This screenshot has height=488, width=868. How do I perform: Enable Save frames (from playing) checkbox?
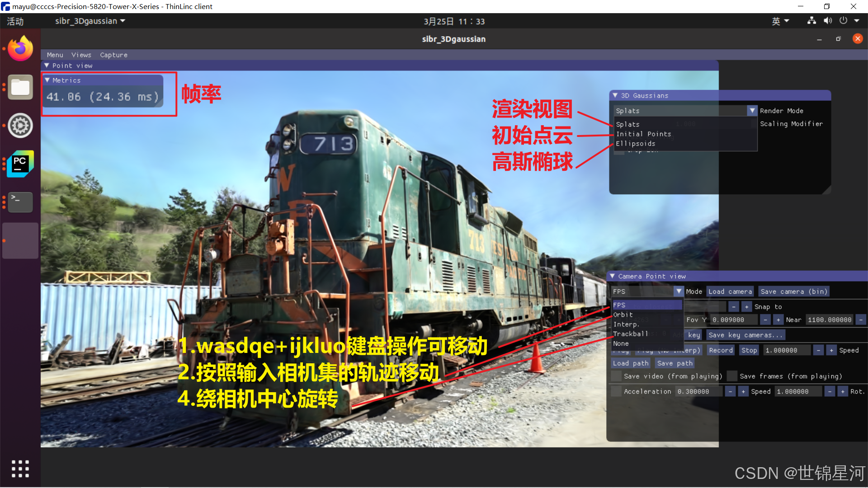(732, 376)
